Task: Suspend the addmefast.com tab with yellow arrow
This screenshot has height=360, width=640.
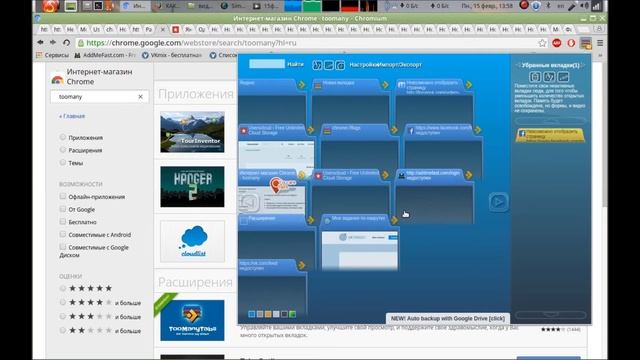Action: (469, 175)
